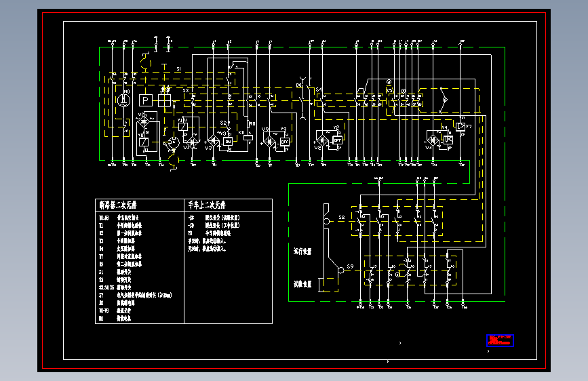This screenshot has height=381, width=588.
Task: Select the V1 bridge rectifier diamond
Action: click(x=193, y=142)
